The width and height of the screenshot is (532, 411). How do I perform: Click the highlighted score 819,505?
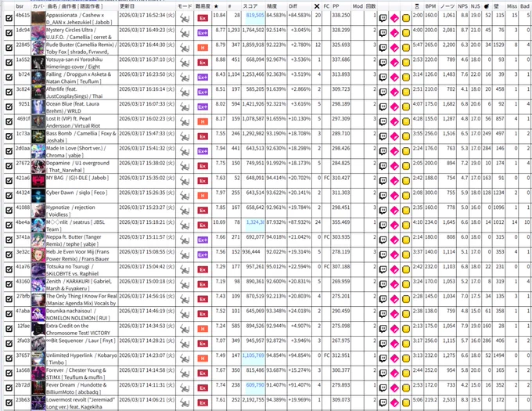click(255, 15)
